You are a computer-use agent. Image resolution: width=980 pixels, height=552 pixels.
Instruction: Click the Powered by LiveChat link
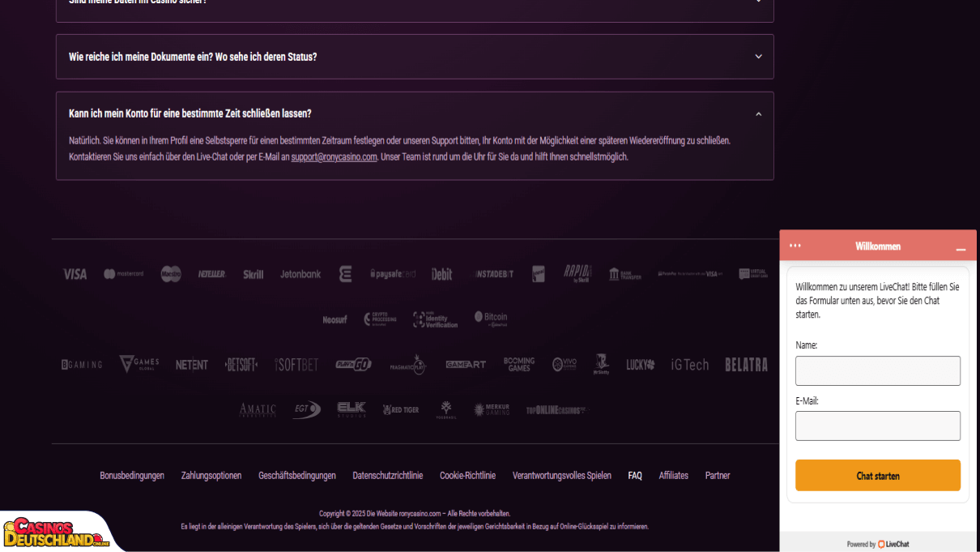[878, 545]
